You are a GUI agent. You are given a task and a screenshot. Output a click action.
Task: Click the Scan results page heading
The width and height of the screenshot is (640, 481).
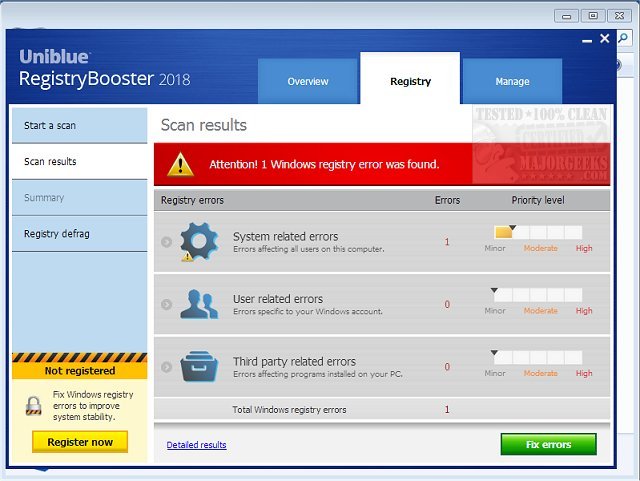(204, 125)
